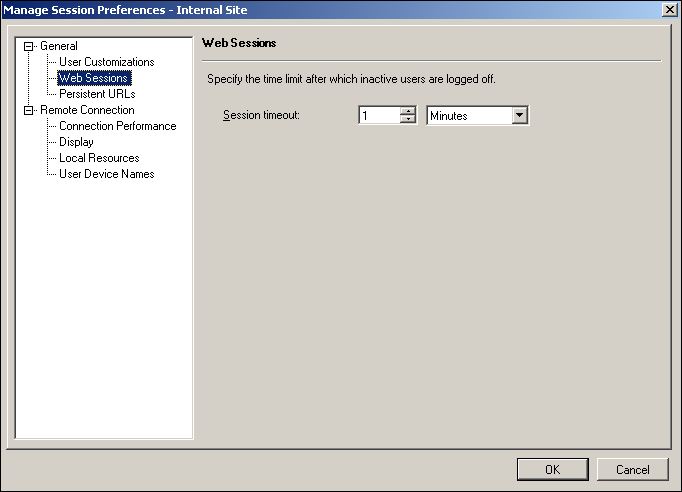682x492 pixels.
Task: Open the Persistent URLs page
Action: pos(97,94)
